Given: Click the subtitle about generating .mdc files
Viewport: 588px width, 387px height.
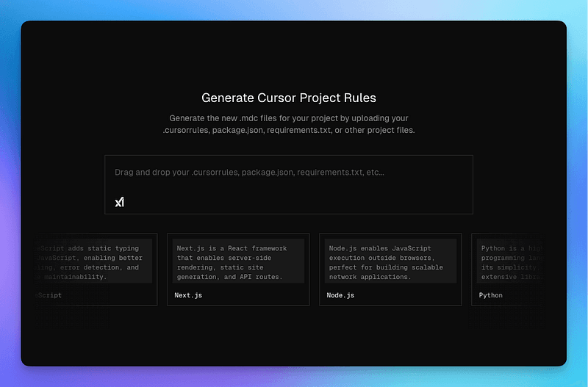Looking at the screenshot, I should [289, 124].
